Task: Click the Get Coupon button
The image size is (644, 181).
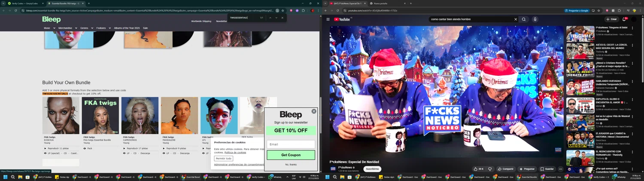Action: pos(291,155)
